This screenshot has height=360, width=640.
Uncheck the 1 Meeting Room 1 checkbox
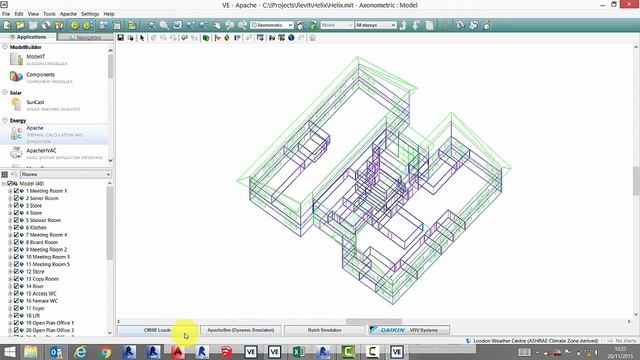click(x=17, y=191)
